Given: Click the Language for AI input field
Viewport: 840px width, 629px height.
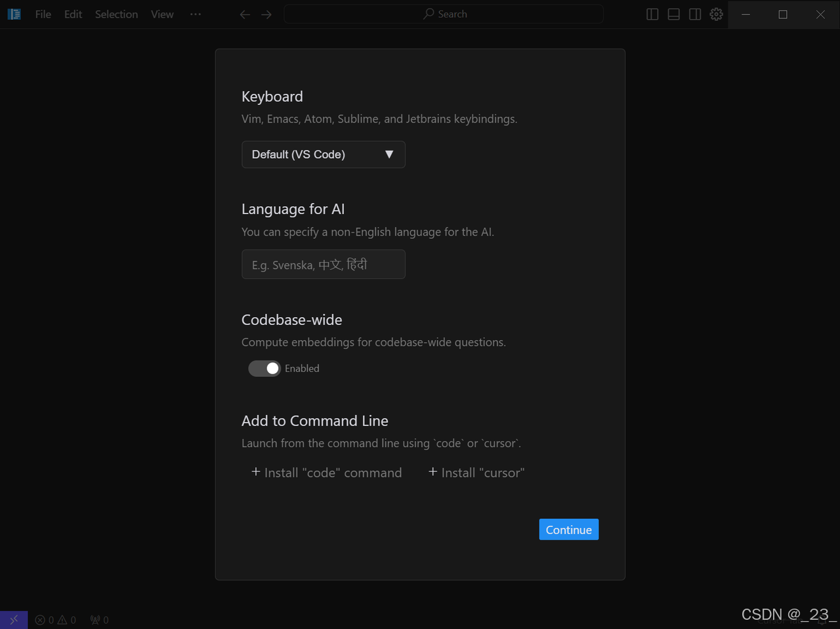Looking at the screenshot, I should tap(323, 265).
